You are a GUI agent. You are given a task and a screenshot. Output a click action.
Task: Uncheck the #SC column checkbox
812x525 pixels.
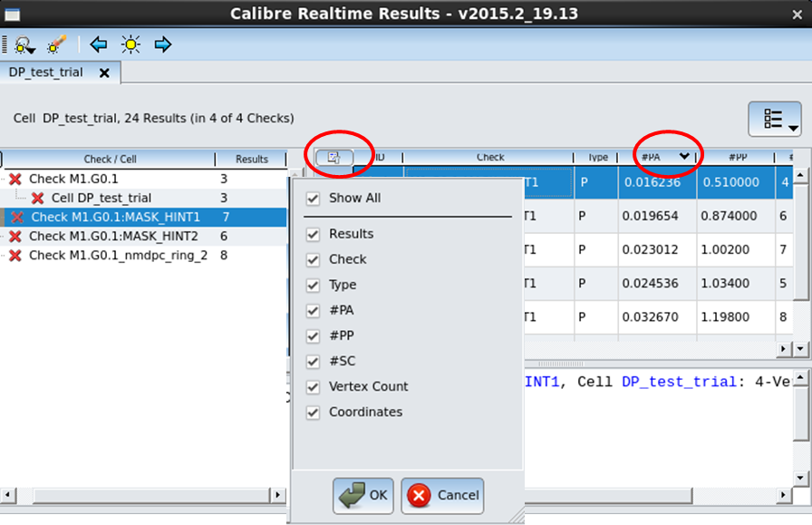(x=313, y=361)
